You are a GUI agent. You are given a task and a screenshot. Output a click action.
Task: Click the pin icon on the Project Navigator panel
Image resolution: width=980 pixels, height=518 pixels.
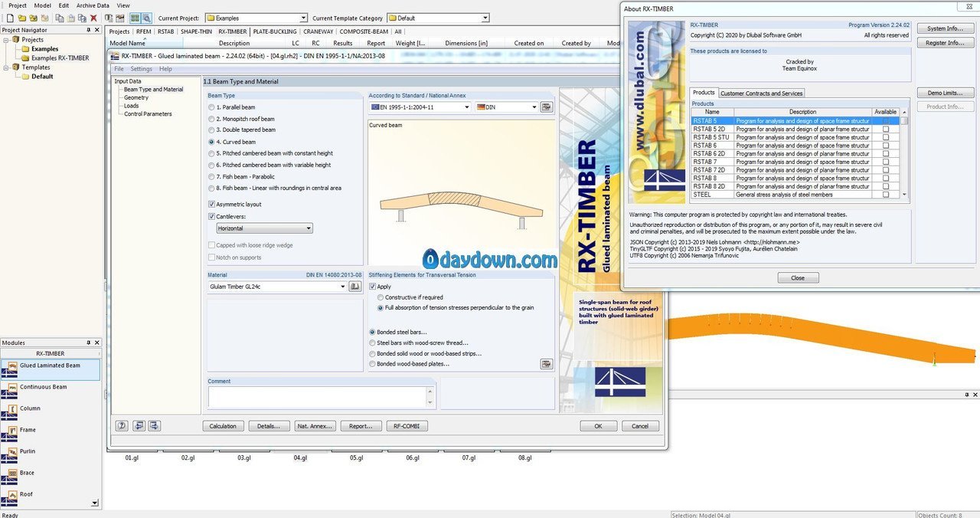tap(88, 30)
